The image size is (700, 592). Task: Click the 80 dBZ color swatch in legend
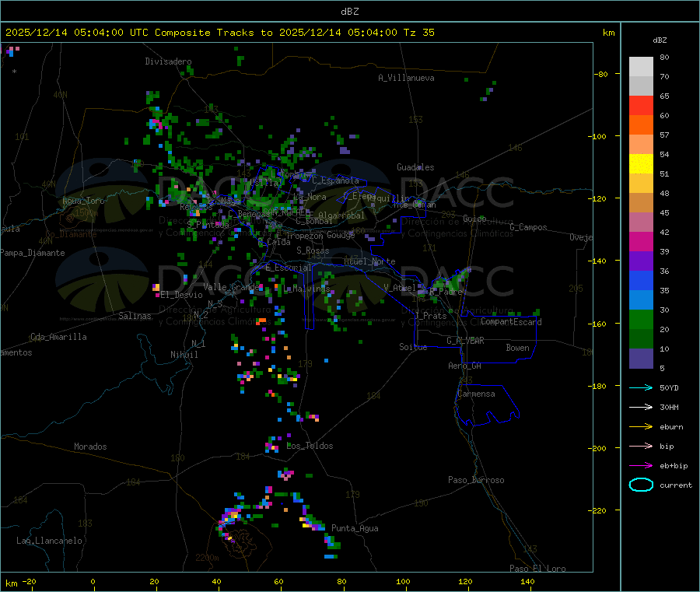coord(641,67)
